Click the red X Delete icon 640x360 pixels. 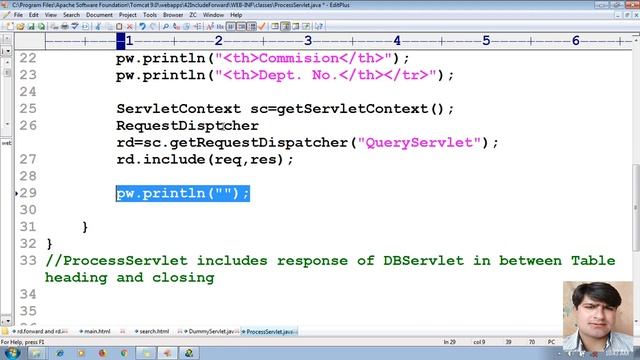click(x=130, y=27)
